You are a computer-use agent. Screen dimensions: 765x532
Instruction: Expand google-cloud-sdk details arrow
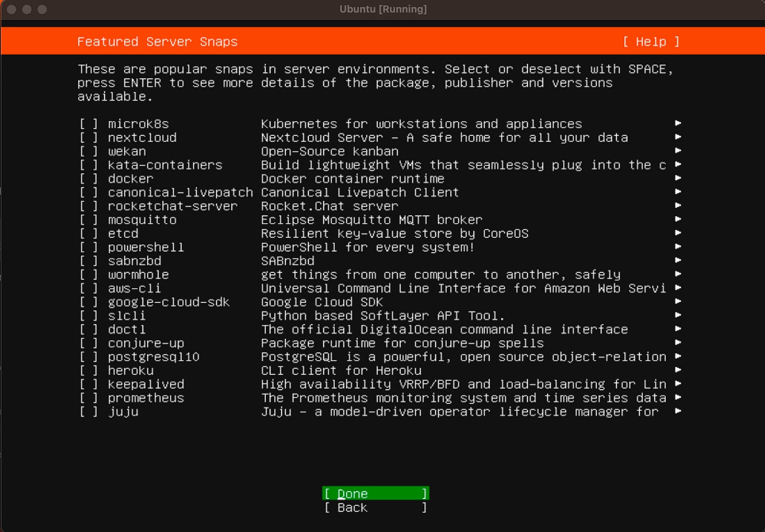(678, 301)
